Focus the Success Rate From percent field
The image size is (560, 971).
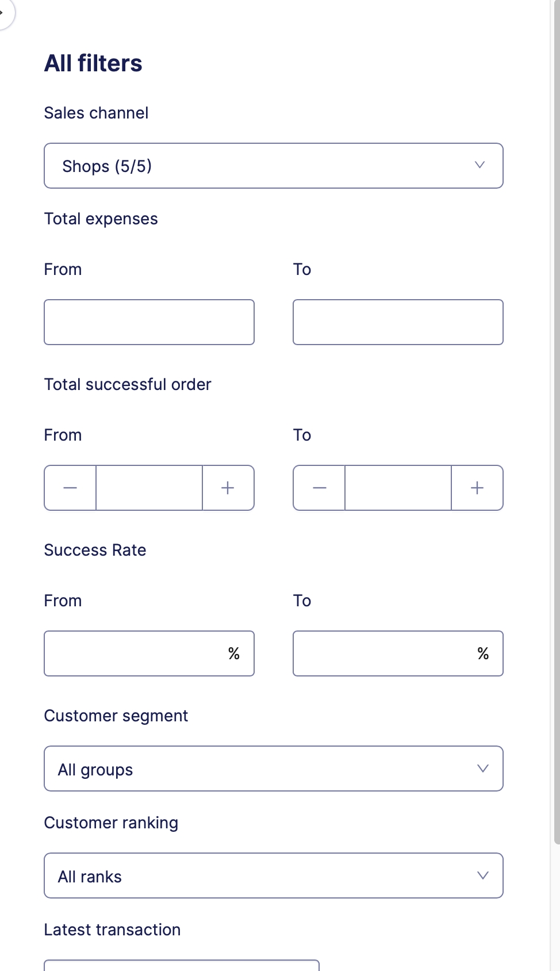click(135, 653)
